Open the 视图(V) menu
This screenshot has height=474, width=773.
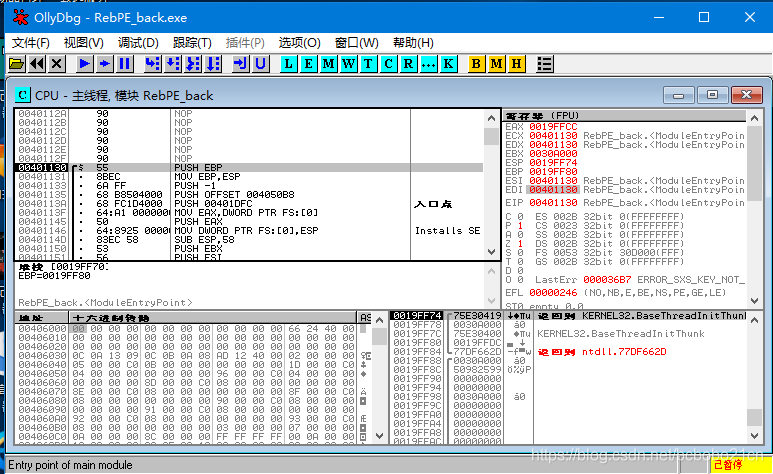(83, 43)
